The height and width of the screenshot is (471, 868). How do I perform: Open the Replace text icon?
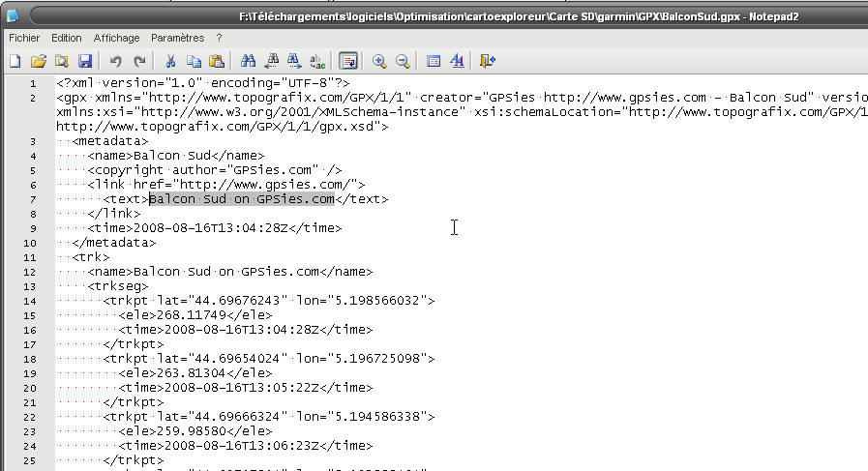(317, 61)
